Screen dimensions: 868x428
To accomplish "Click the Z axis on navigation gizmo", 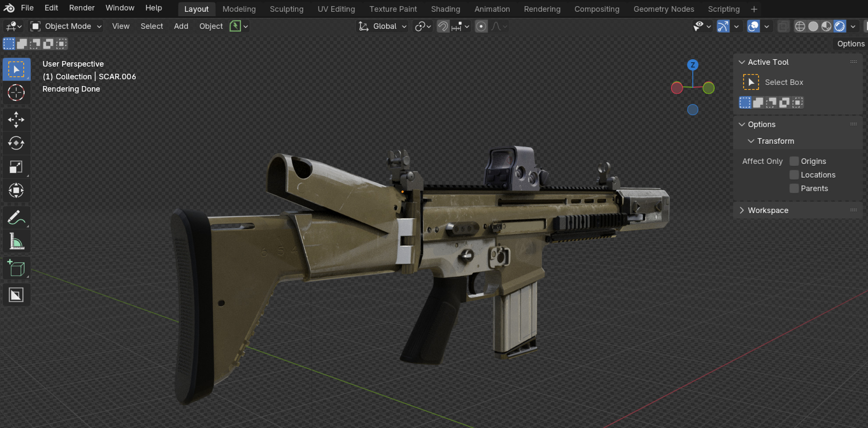I will 692,65.
